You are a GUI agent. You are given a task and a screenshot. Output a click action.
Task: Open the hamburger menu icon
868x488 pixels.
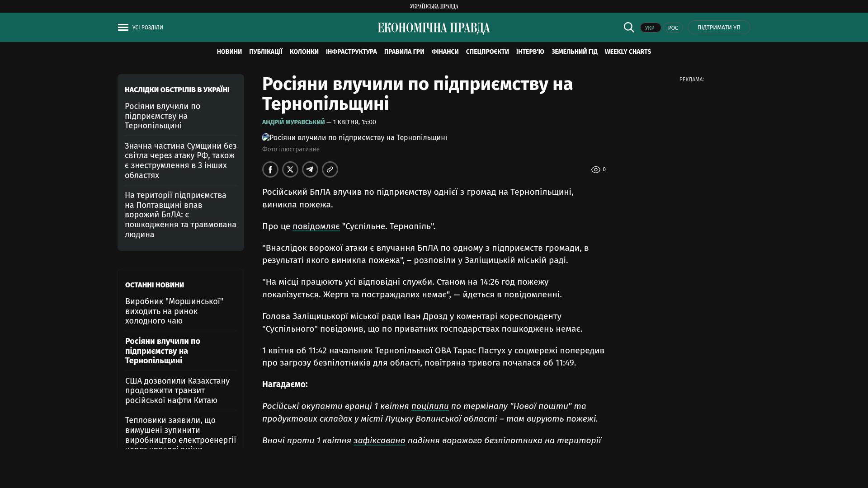click(x=123, y=28)
